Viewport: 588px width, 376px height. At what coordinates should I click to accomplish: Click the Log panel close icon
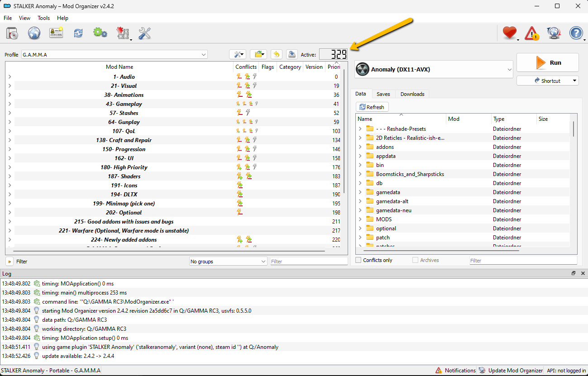click(583, 273)
